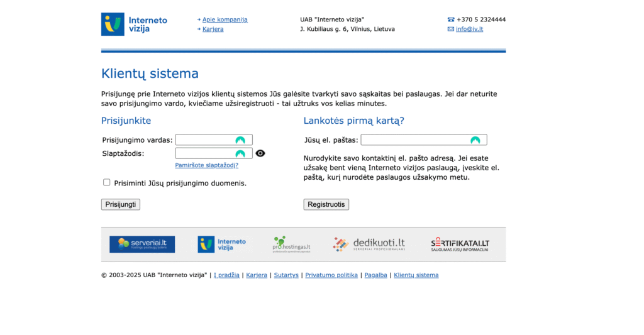Image resolution: width=644 pixels, height=335 pixels.
Task: Click the password manager icon in username field
Action: point(240,140)
